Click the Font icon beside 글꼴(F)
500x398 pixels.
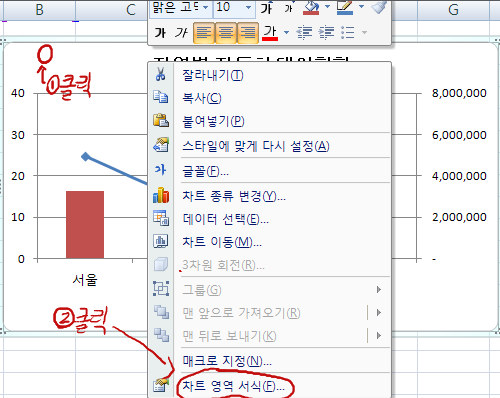coord(160,170)
